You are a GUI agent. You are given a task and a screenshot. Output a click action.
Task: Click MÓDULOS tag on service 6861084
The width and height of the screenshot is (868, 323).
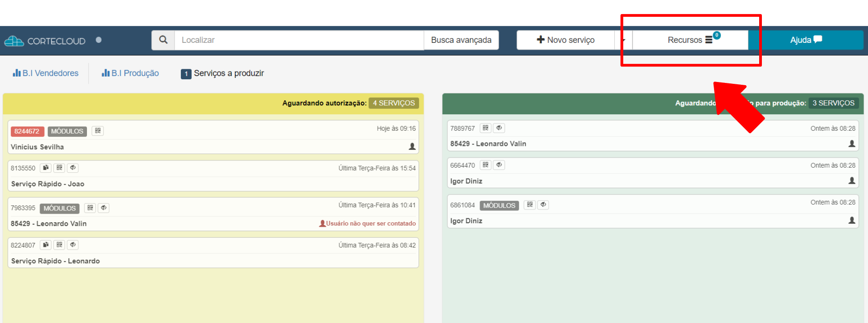coord(499,205)
